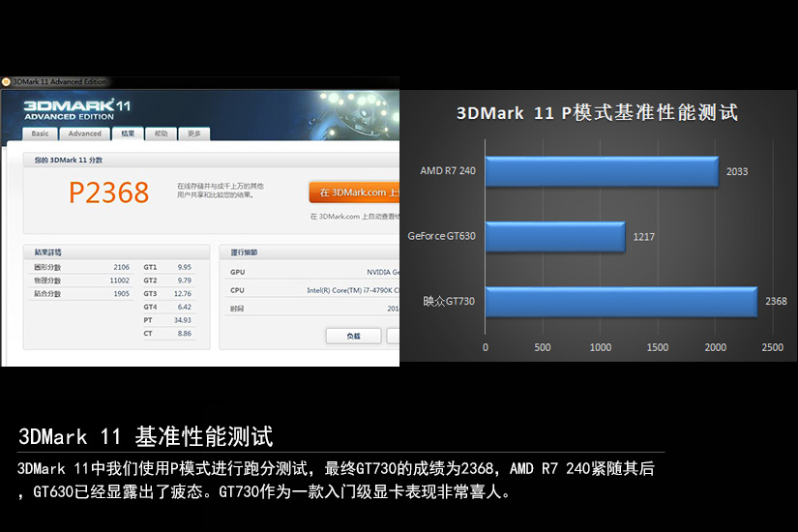Click the AMD R7 240 axis label
Screen dimensions: 798x532
448,171
